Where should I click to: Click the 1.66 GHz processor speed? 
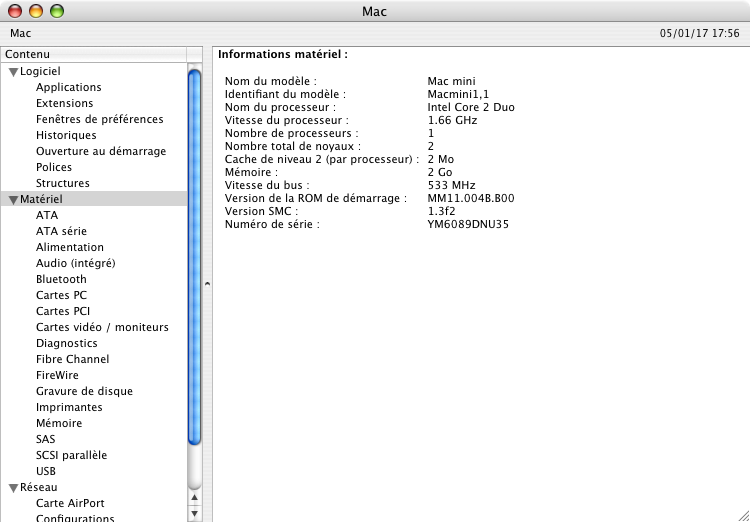pyautogui.click(x=452, y=120)
